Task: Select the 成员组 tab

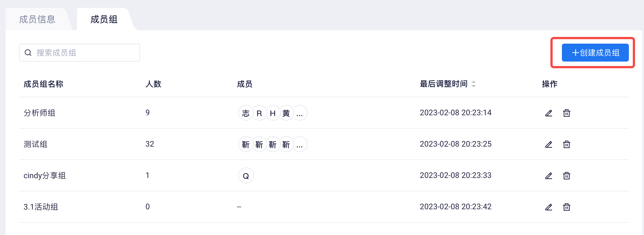Action: (x=104, y=19)
